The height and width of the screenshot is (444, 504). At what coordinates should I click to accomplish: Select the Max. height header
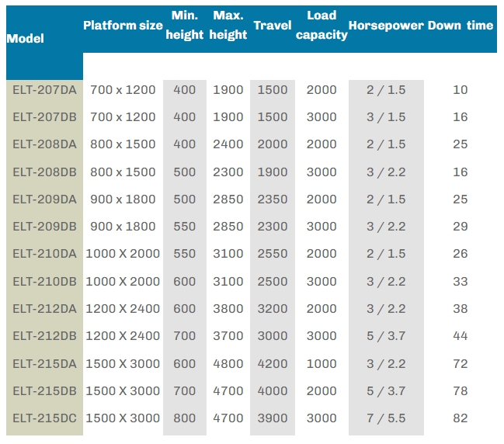(x=228, y=25)
